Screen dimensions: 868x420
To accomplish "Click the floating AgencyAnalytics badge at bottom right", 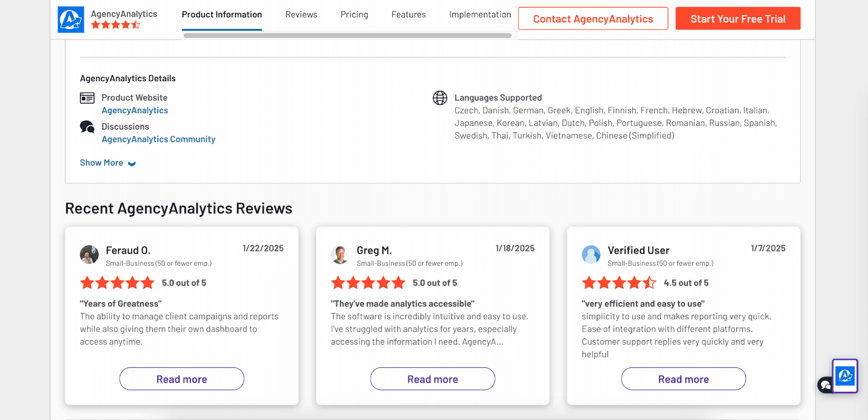I will coord(845,376).
